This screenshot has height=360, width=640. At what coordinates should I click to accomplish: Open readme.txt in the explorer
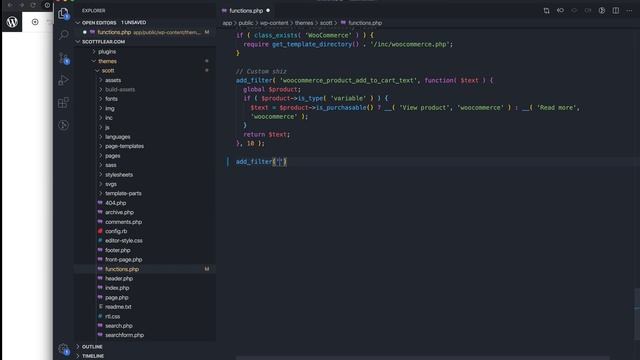point(118,307)
